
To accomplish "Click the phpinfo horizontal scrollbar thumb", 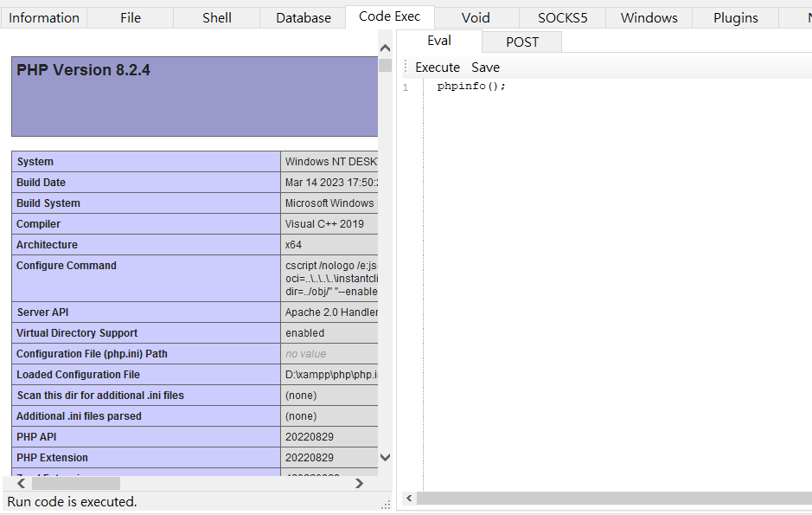I will click(x=76, y=483).
